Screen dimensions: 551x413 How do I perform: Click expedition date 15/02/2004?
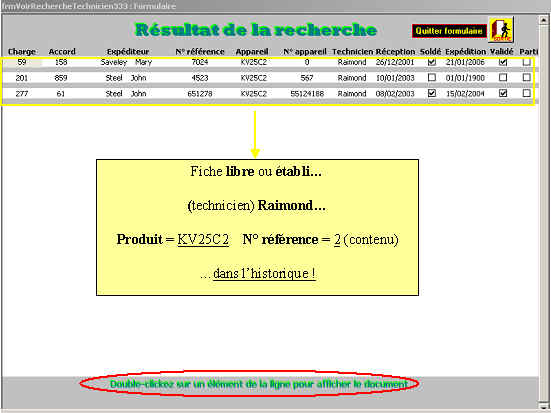point(465,93)
